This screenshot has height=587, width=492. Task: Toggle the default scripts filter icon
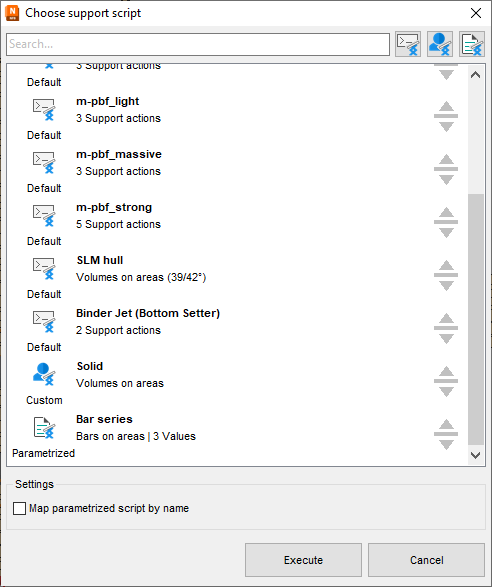[408, 44]
